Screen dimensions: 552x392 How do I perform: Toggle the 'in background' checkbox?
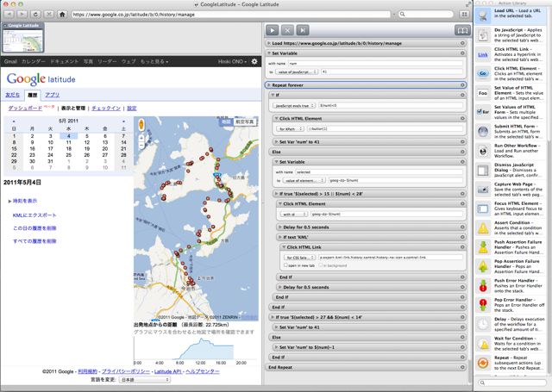tap(321, 265)
